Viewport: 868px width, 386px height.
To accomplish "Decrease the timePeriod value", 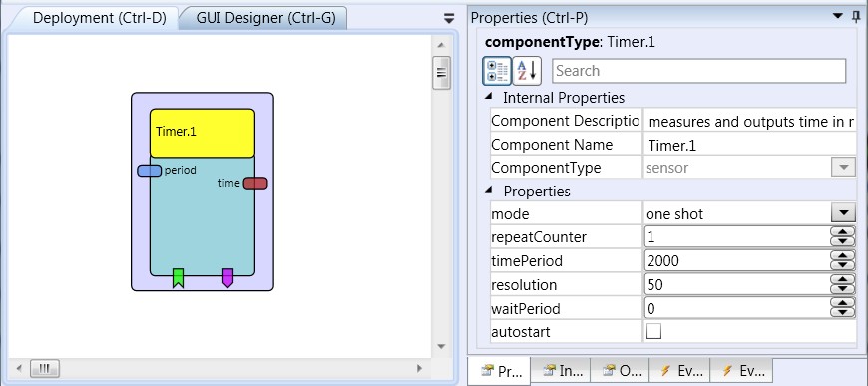I will 843,266.
